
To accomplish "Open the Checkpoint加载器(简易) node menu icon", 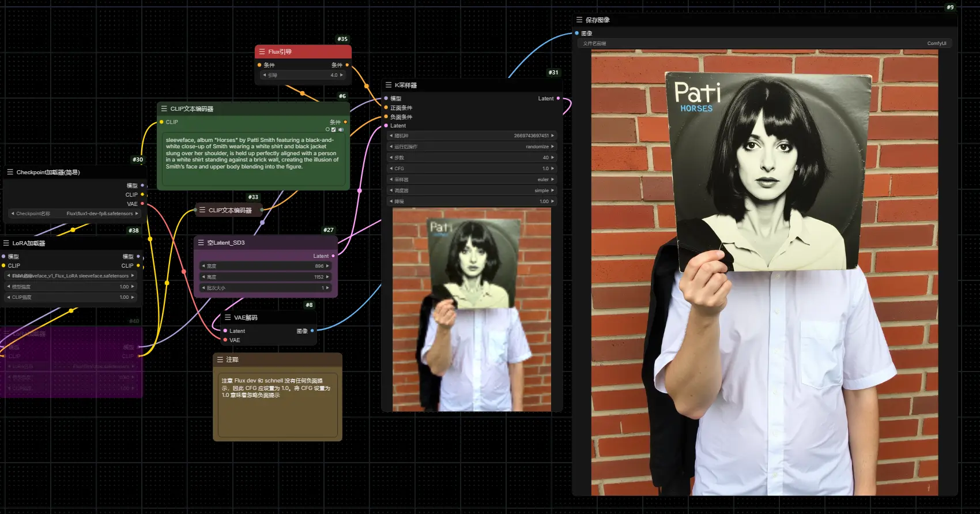I will tap(10, 172).
